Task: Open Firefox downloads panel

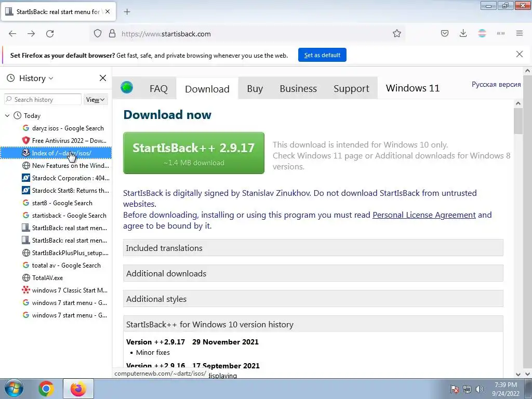Action: [463, 33]
